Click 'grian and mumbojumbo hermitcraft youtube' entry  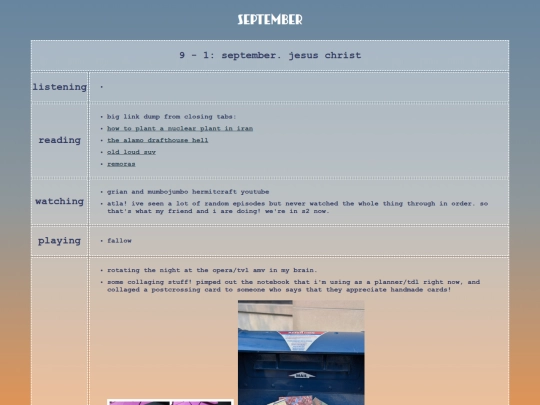click(188, 192)
